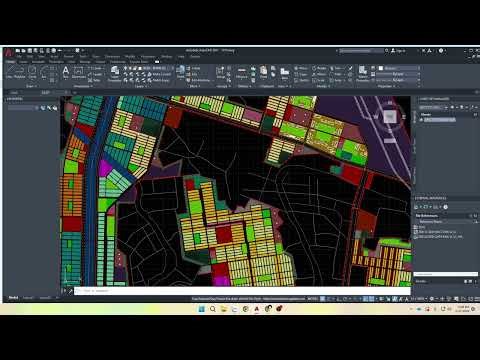Click the title bar search field
Screen dimensions: 480x360
(361, 51)
